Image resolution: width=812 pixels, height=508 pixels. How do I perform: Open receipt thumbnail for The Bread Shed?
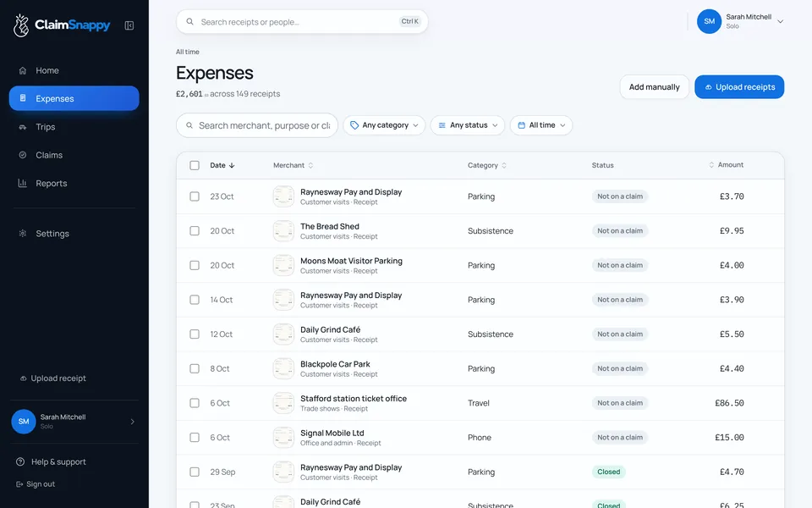(x=284, y=231)
